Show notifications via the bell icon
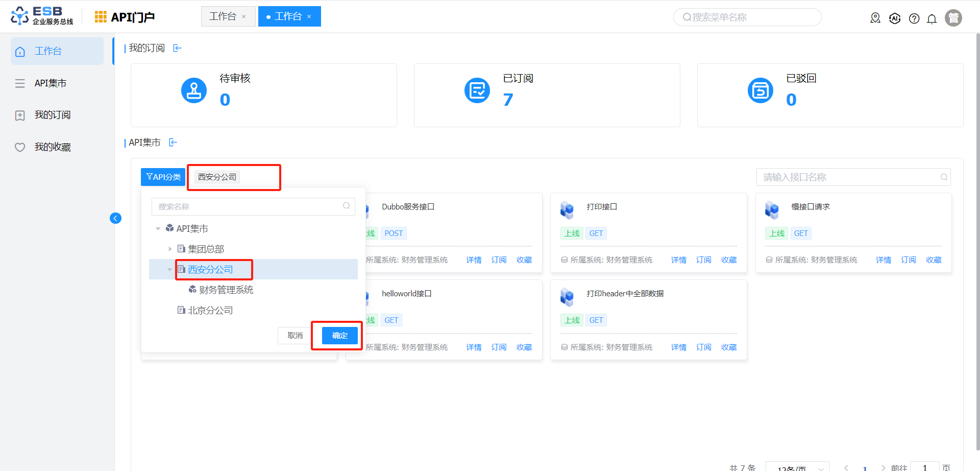980x471 pixels. click(x=932, y=19)
